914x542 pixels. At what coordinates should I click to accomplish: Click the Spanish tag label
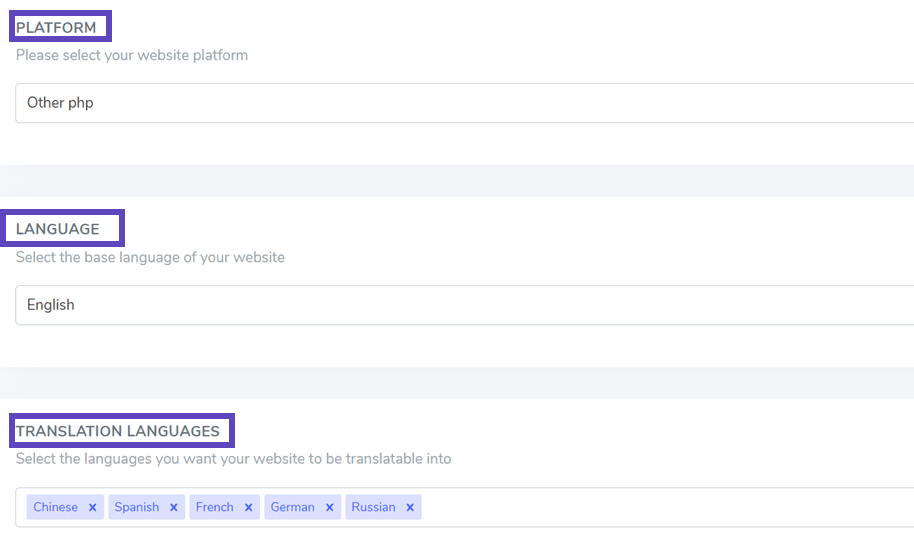(x=136, y=507)
